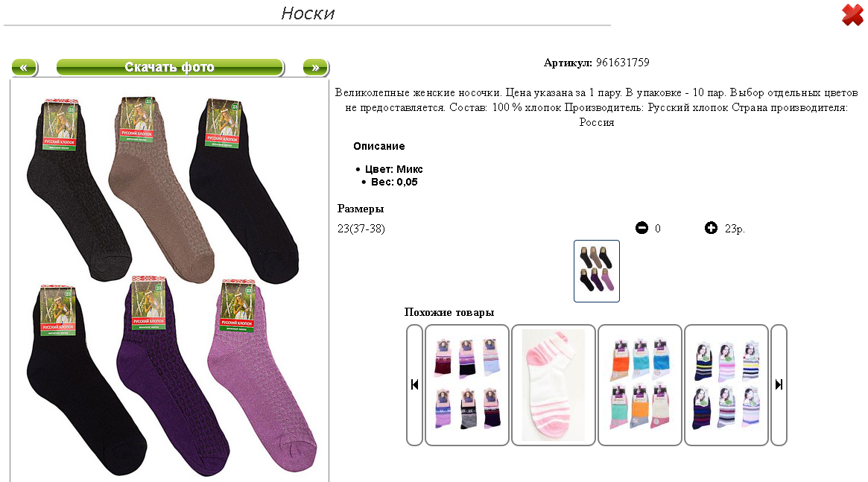Open similar item with pink white sock
Screen dimensions: 868x482
554,384
